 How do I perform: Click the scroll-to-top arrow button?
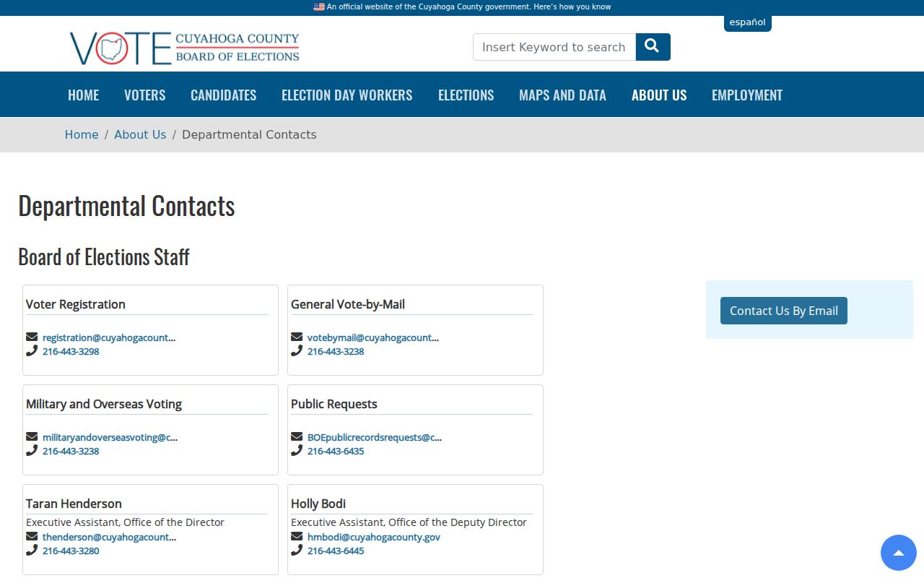899,553
